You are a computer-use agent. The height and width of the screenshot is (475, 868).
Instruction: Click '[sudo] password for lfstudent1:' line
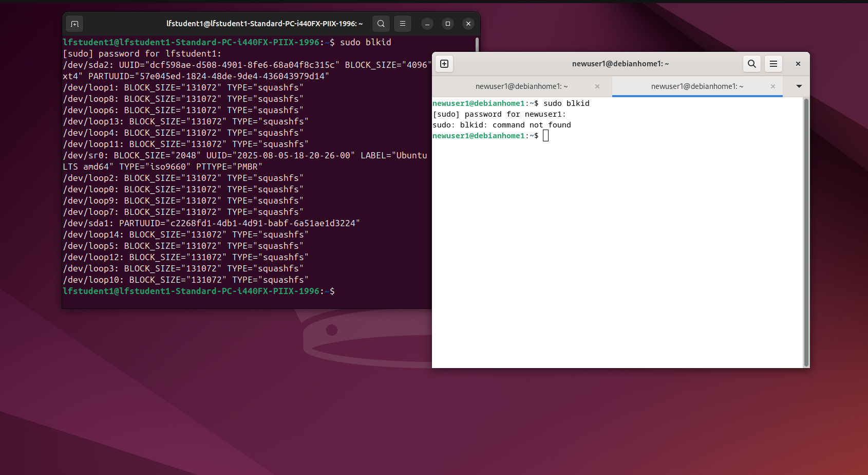coord(142,53)
